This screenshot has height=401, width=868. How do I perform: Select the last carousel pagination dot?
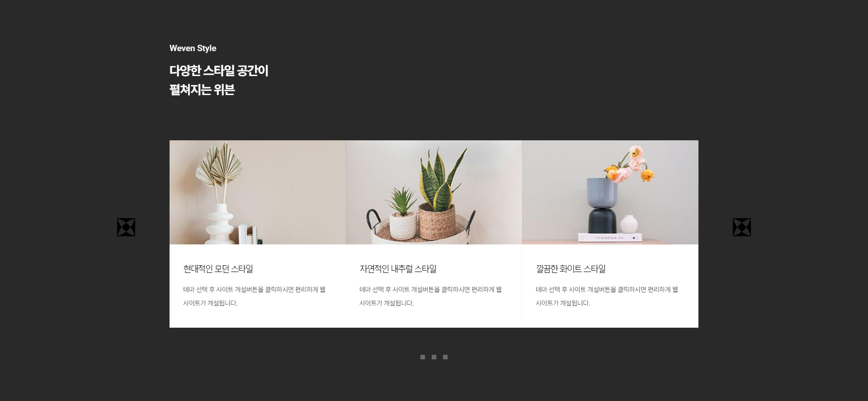(x=445, y=357)
